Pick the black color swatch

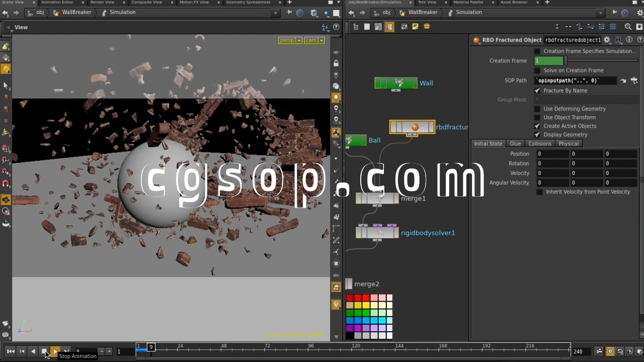pos(350,335)
